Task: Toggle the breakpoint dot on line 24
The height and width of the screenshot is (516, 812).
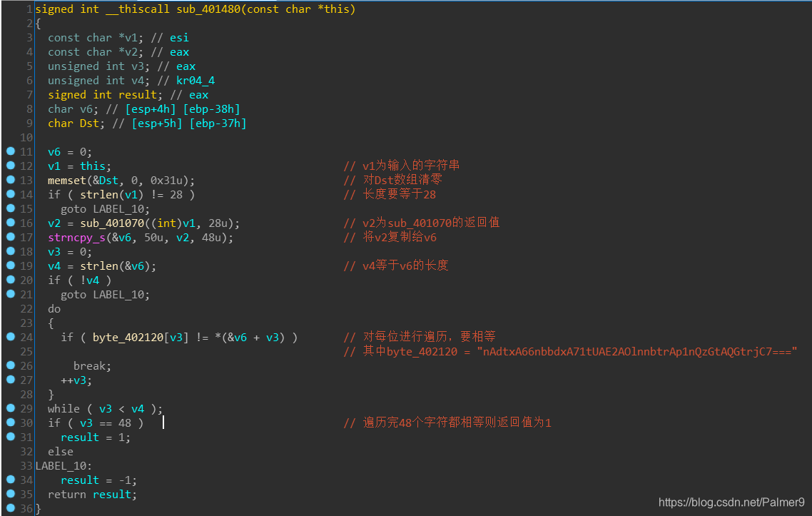Action: click(x=11, y=337)
